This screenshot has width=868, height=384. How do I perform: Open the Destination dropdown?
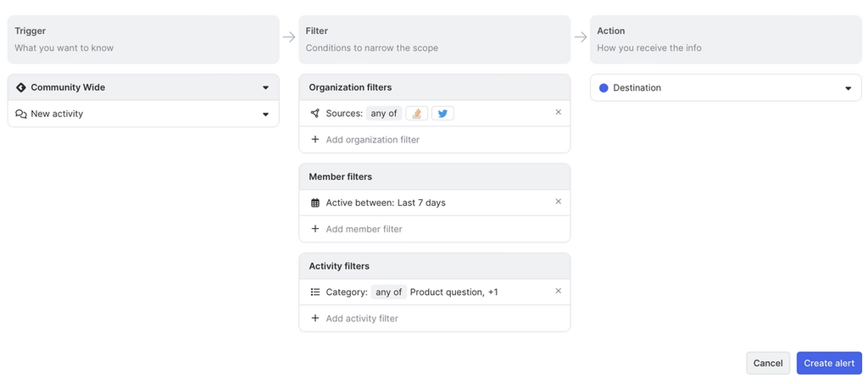pyautogui.click(x=848, y=88)
